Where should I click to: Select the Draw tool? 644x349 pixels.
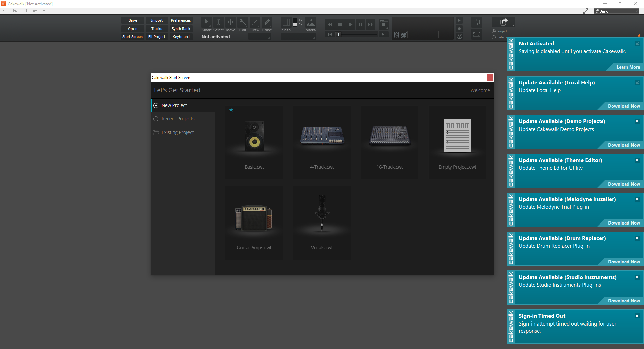click(x=255, y=22)
